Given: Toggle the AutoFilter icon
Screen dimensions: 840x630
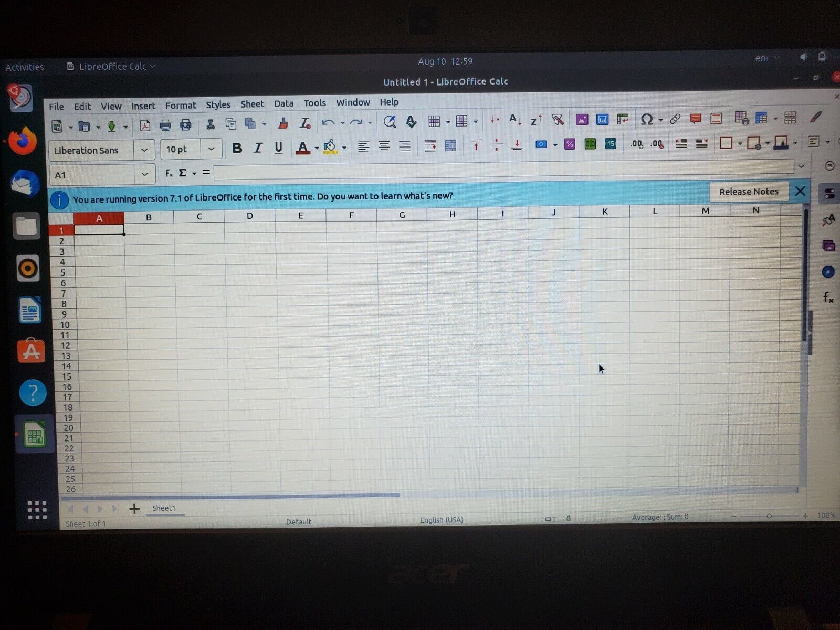Looking at the screenshot, I should tap(558, 120).
